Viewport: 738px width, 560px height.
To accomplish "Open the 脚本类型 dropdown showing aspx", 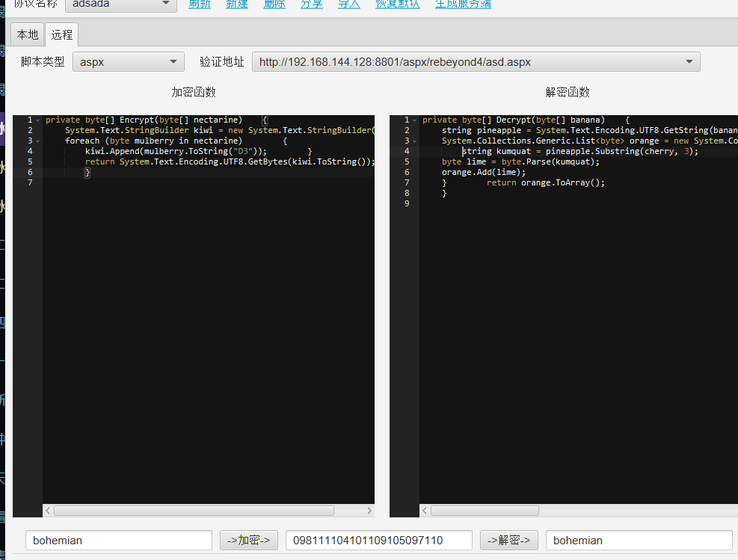I will coord(128,62).
